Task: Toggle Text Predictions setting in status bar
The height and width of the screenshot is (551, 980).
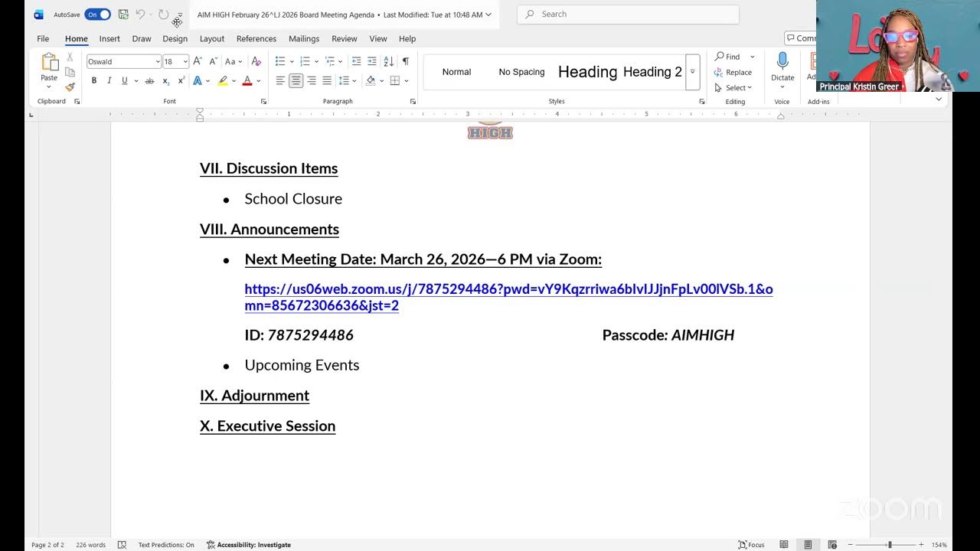Action: [166, 545]
